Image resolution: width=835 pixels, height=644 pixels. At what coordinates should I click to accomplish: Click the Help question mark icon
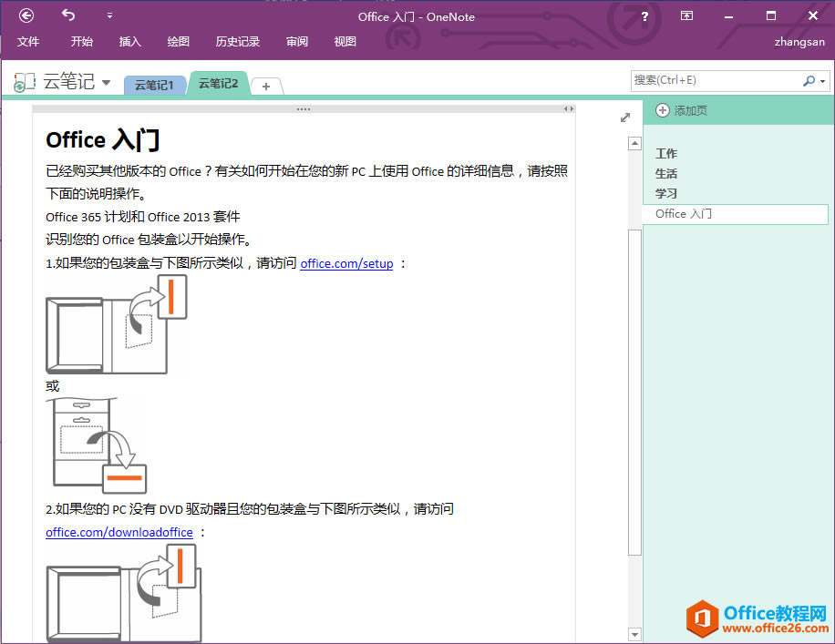pyautogui.click(x=644, y=15)
